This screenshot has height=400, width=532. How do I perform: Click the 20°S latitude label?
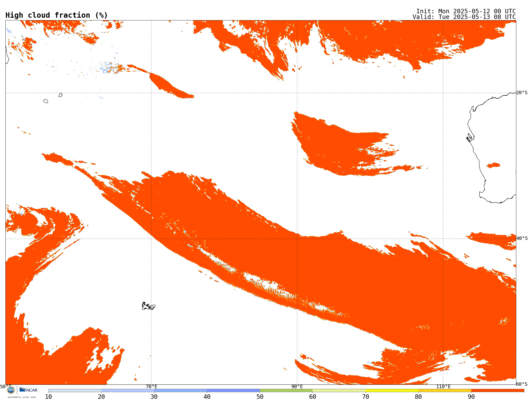[x=522, y=93]
